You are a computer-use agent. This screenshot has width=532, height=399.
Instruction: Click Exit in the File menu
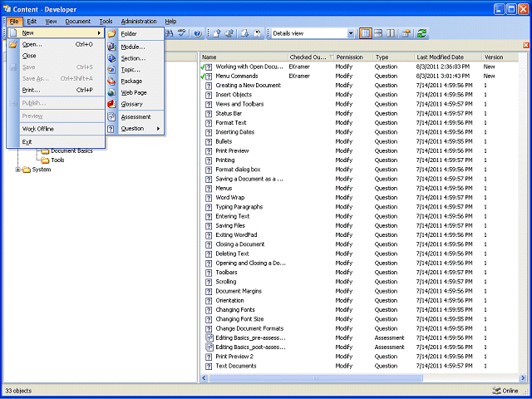56,142
